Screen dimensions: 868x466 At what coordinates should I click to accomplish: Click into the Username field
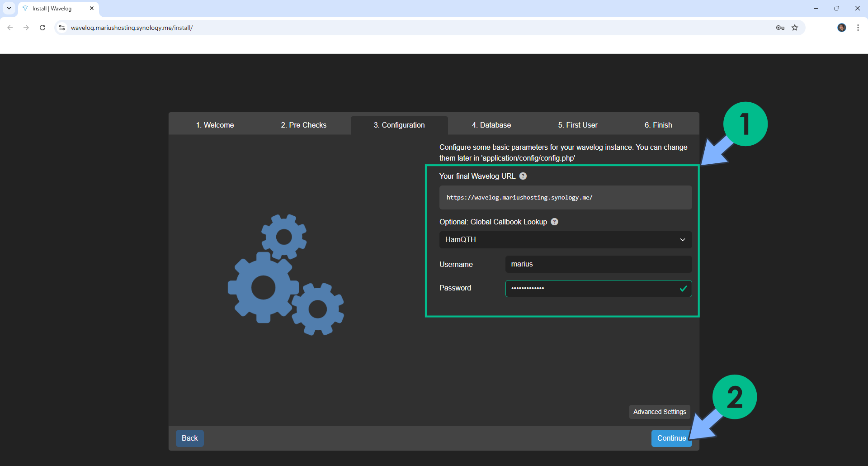(x=598, y=264)
